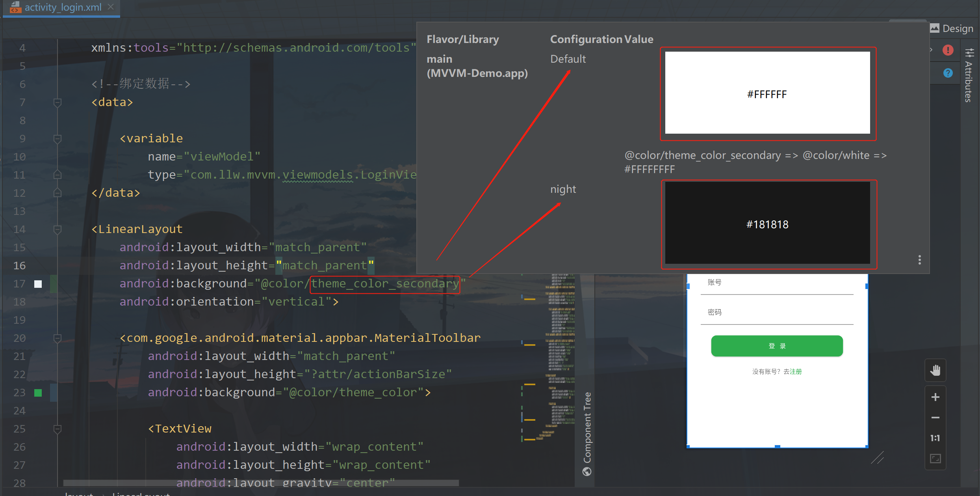Zoom out the design preview
Screen dimensions: 980x496
pos(935,418)
